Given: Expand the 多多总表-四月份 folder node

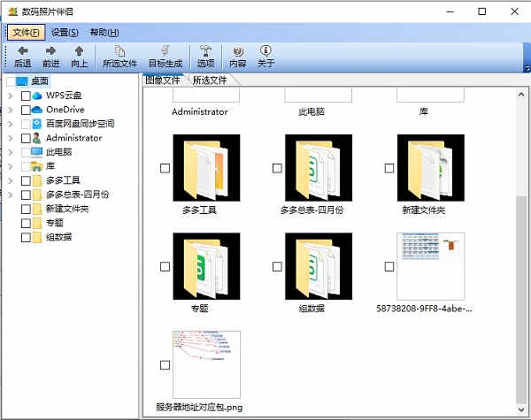Looking at the screenshot, I should (11, 195).
